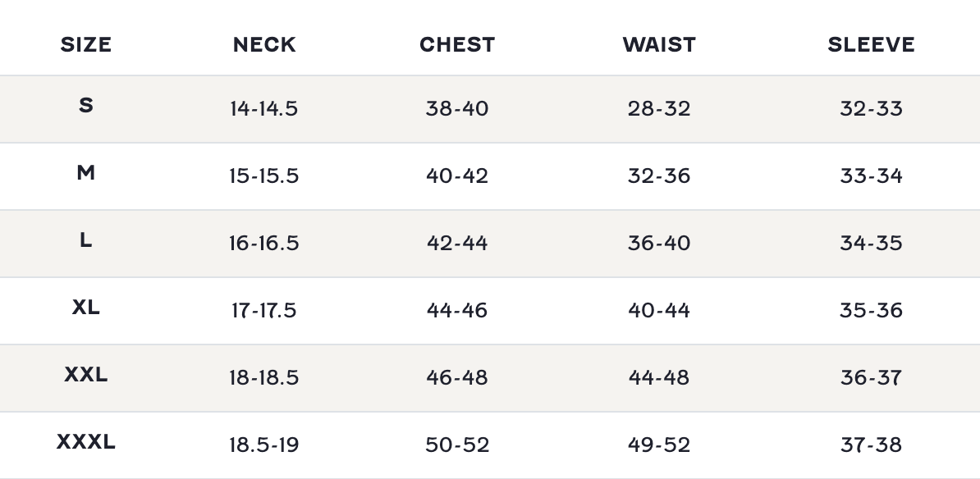Select the SLEEVE column header
This screenshot has width=980, height=479.
tap(871, 44)
